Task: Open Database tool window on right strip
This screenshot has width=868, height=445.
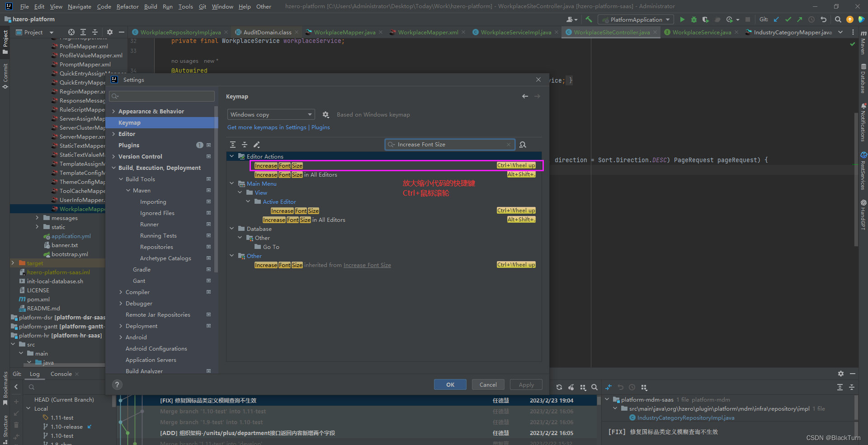Action: [863, 79]
